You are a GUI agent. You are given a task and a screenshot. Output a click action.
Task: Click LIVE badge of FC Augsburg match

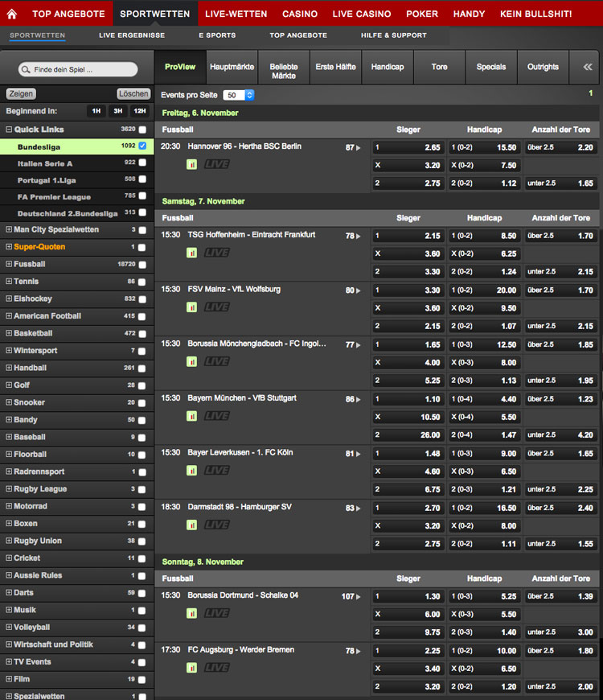click(217, 668)
